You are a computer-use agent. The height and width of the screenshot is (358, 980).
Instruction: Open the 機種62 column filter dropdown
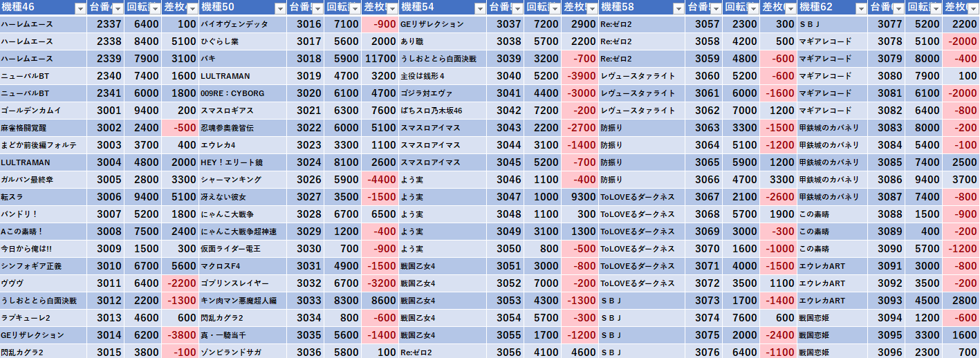click(860, 8)
